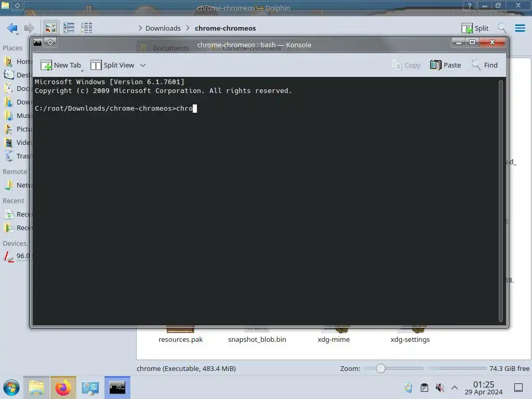Open Documents in Places sidebar

tap(17, 88)
